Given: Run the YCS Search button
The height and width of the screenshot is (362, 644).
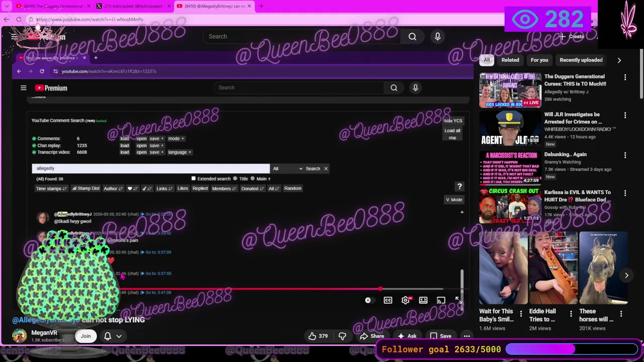Looking at the screenshot, I should (312, 168).
